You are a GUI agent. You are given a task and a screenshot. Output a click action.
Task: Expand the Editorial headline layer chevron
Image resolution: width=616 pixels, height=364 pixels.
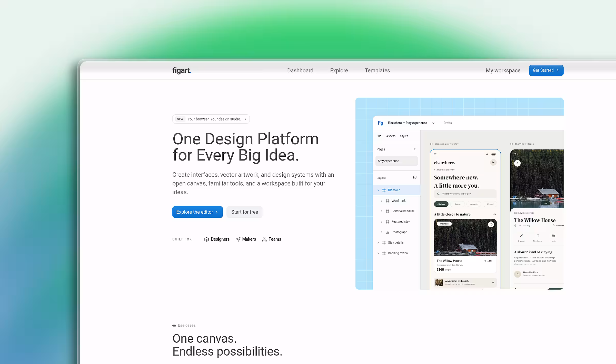coord(382,211)
